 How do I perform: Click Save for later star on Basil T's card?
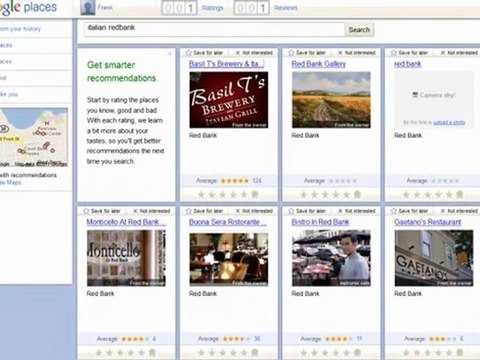(x=189, y=53)
